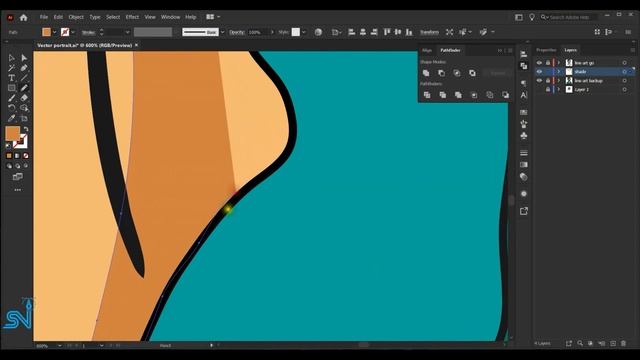
Task: Choose the Shape Builder tool
Action: pos(24,108)
